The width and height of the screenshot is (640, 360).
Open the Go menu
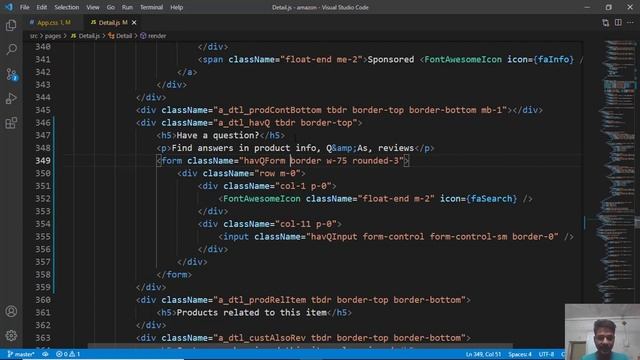111,7
